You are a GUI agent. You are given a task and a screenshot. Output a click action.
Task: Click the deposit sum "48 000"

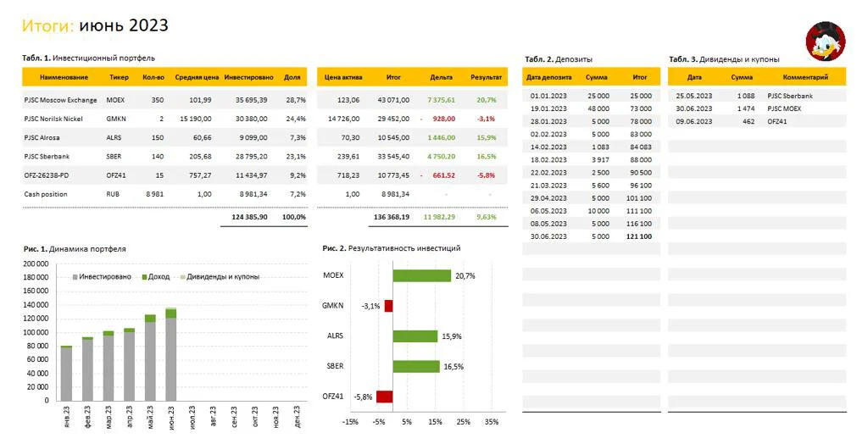pyautogui.click(x=598, y=109)
